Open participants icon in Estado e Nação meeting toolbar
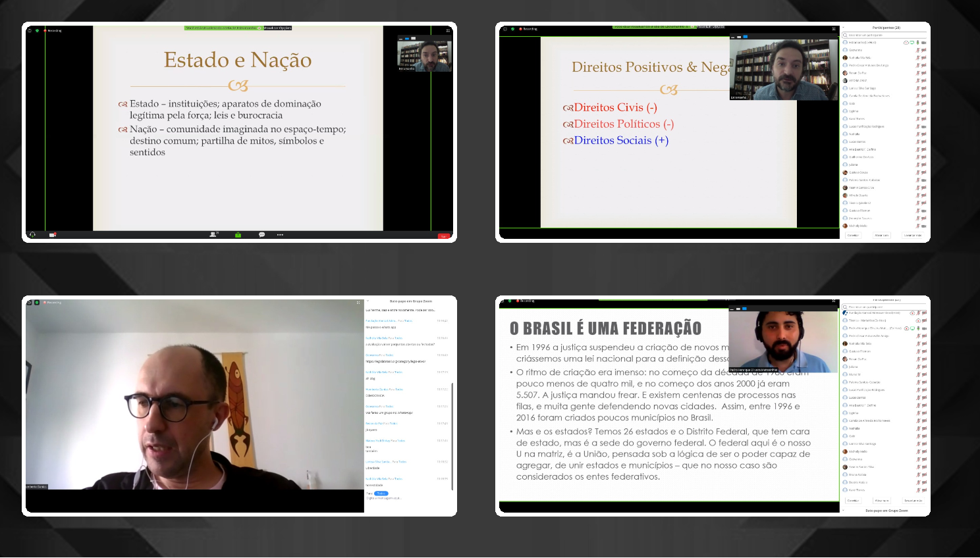The image size is (980, 558). click(x=213, y=235)
